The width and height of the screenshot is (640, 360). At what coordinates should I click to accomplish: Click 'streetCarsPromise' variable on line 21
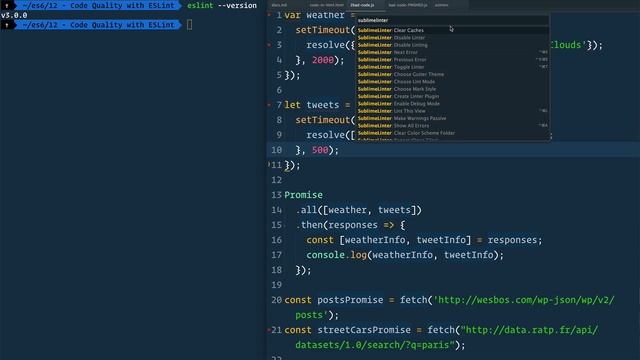364,330
